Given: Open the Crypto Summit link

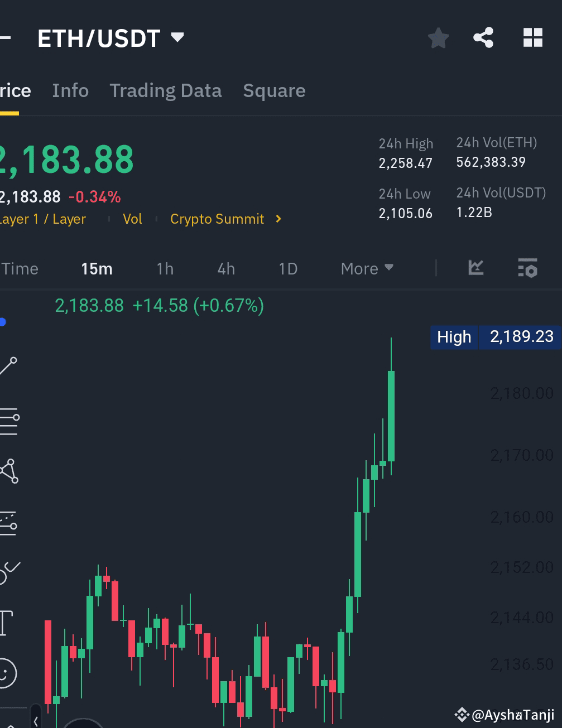Looking at the screenshot, I should tap(218, 219).
